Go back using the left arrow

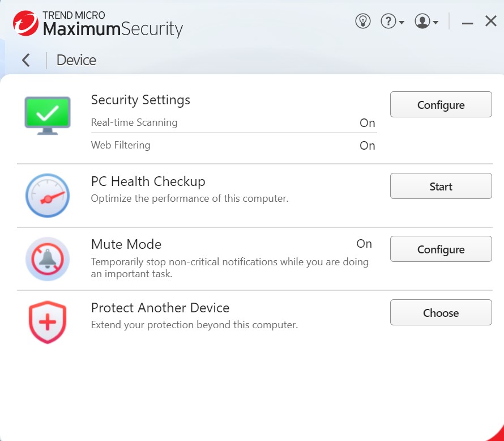pyautogui.click(x=26, y=60)
